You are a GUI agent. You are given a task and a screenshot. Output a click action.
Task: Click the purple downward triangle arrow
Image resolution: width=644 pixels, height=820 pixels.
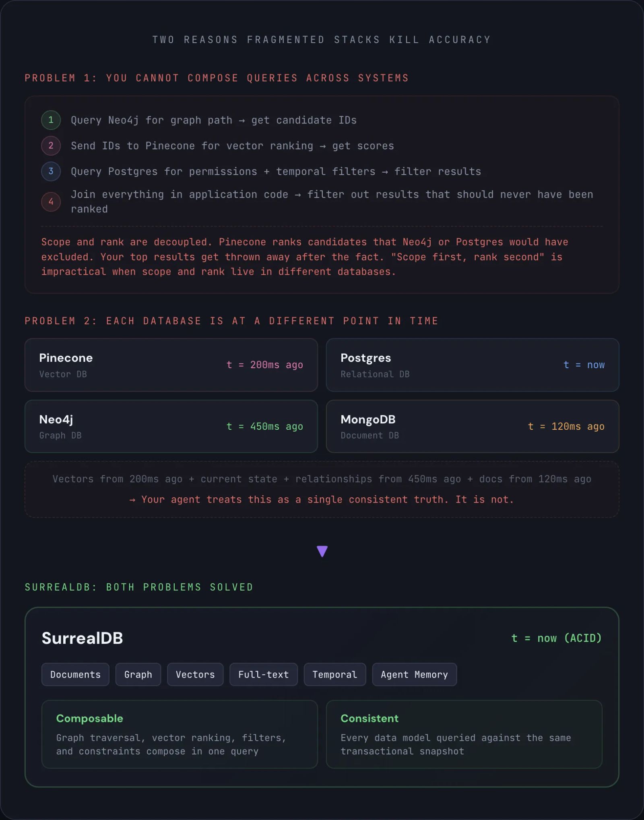[x=322, y=551]
